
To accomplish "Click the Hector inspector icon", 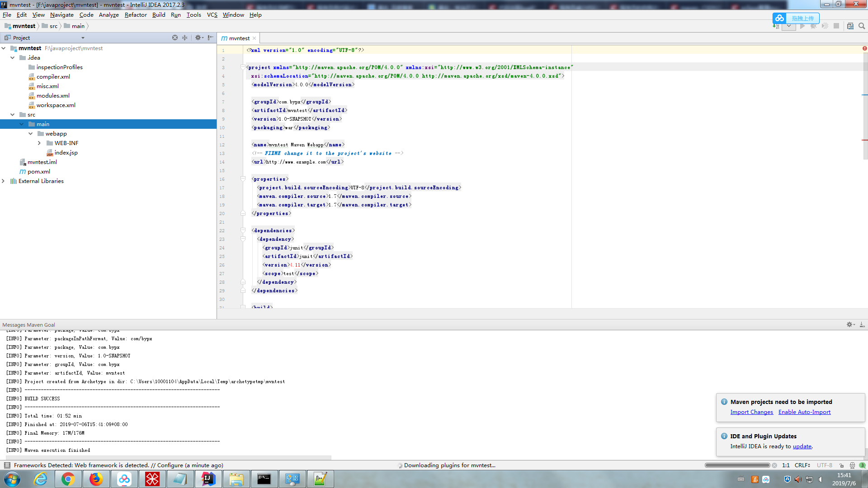I will (x=852, y=465).
